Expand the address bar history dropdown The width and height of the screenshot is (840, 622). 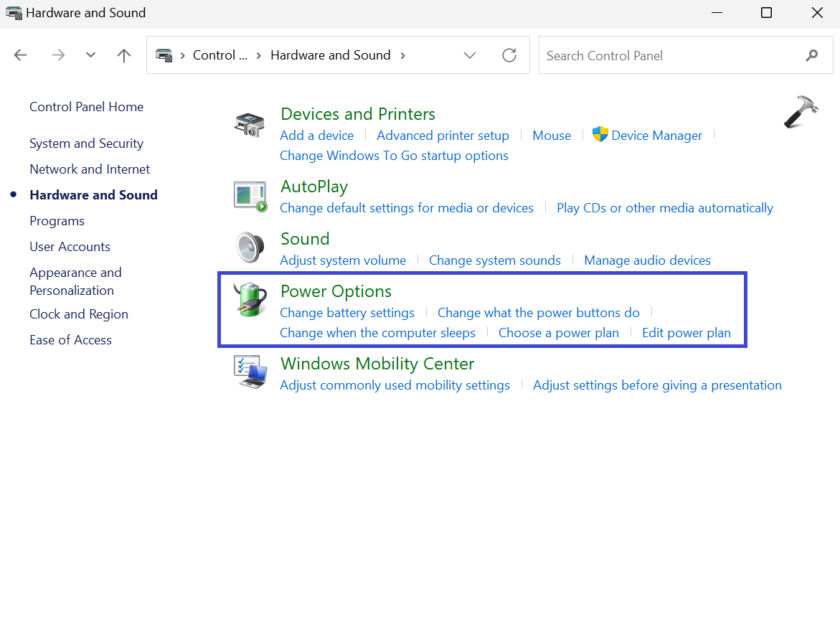pos(470,55)
